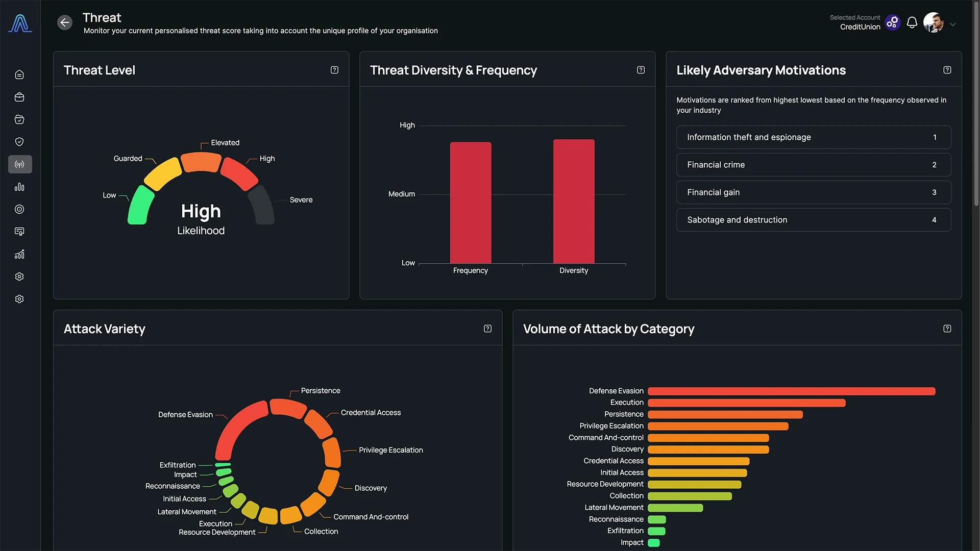Click the 'Credential Access' donut label

(371, 413)
